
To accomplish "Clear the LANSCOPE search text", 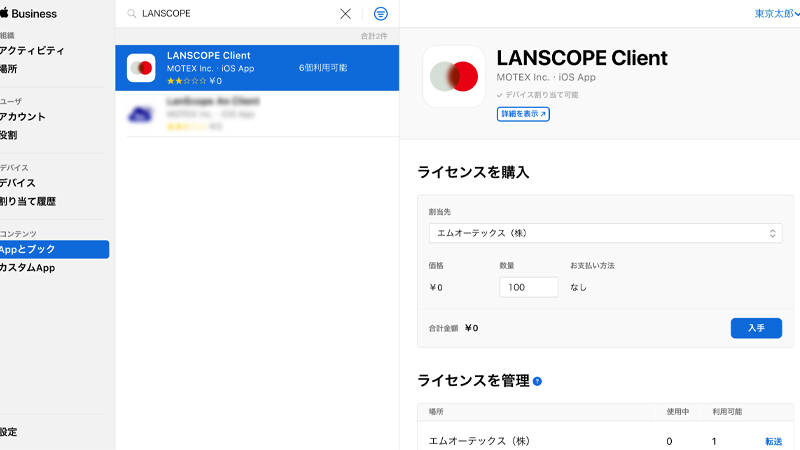I will (x=345, y=14).
